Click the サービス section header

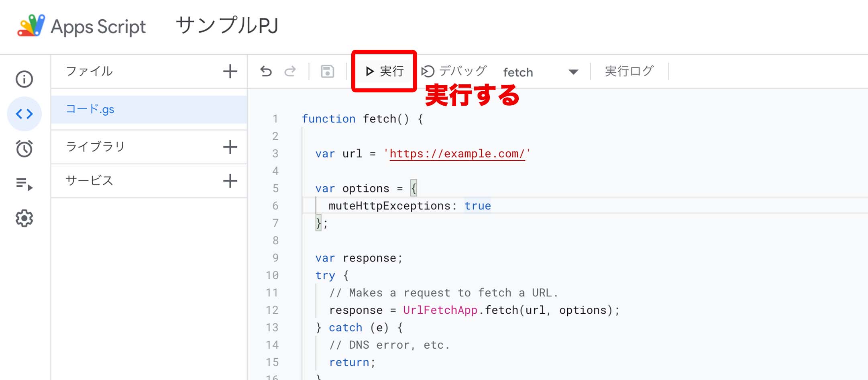89,180
